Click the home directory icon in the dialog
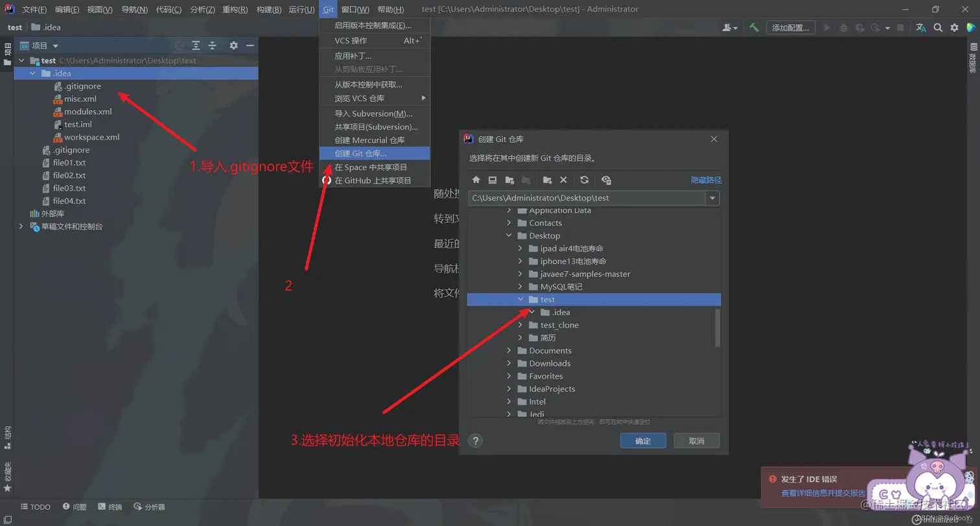Viewport: 980px width, 526px height. pyautogui.click(x=476, y=180)
